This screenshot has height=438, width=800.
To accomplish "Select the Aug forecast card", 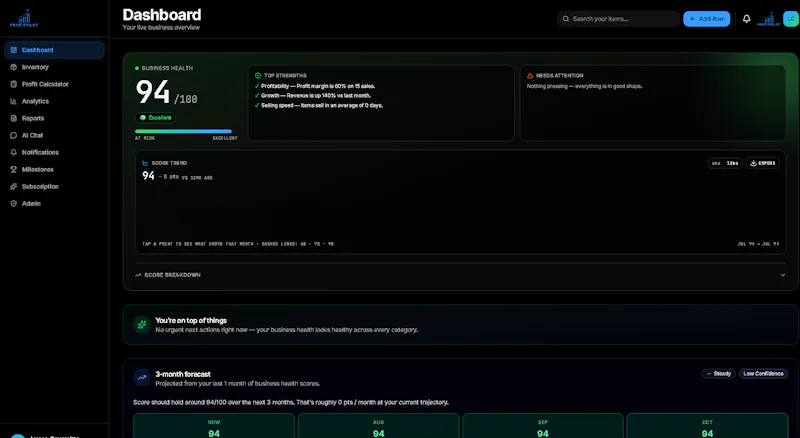I will 379,427.
